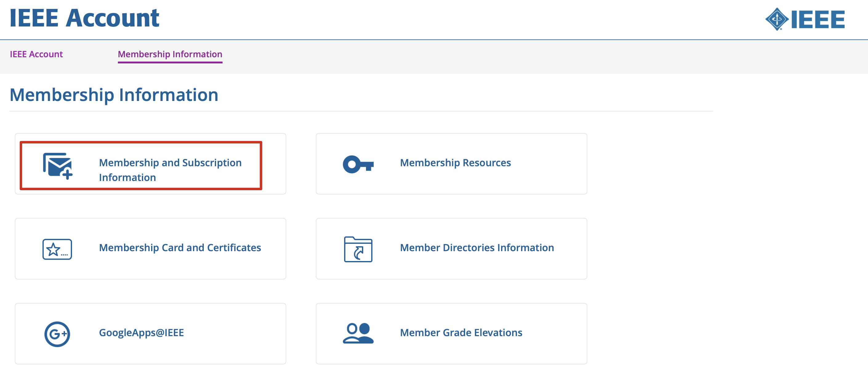The width and height of the screenshot is (868, 378).
Task: Open the Membership Resources link
Action: 455,163
